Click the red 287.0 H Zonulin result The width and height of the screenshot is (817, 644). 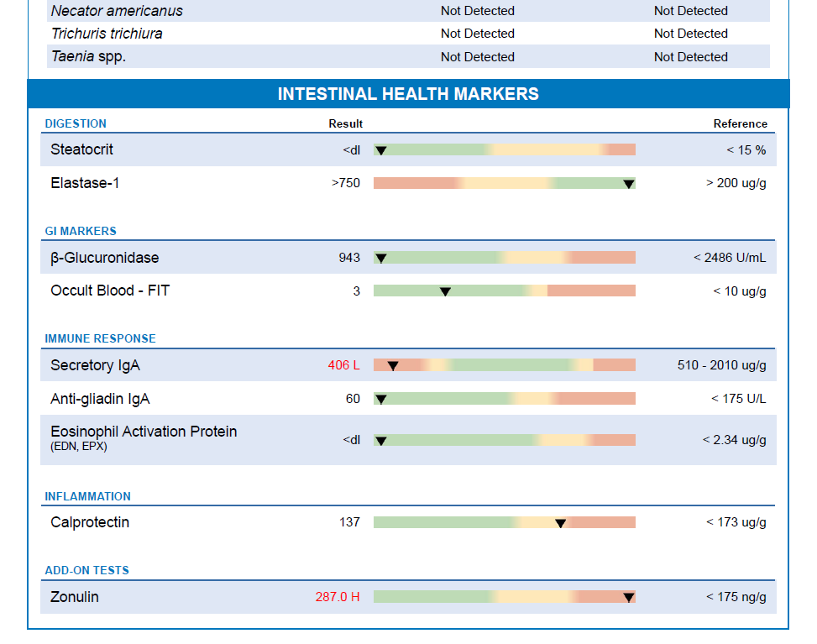tap(338, 597)
